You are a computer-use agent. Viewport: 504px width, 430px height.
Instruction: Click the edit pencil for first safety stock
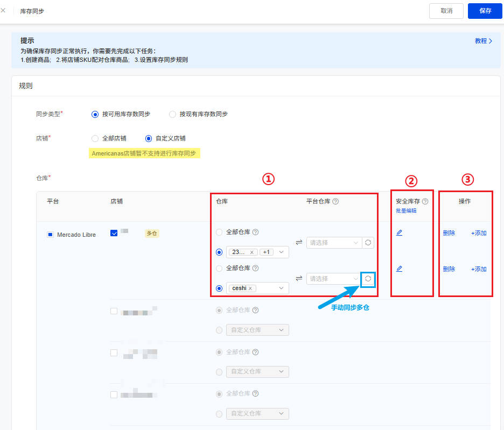(x=399, y=232)
